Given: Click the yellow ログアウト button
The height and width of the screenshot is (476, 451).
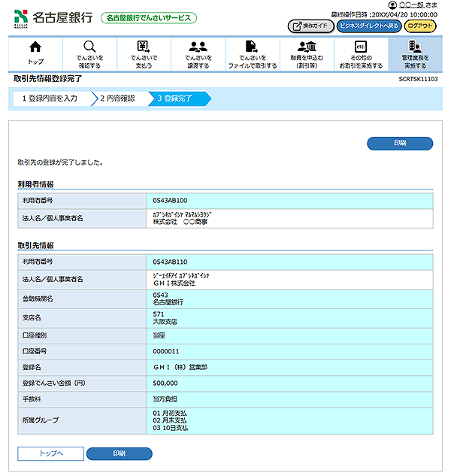Looking at the screenshot, I should coord(419,26).
